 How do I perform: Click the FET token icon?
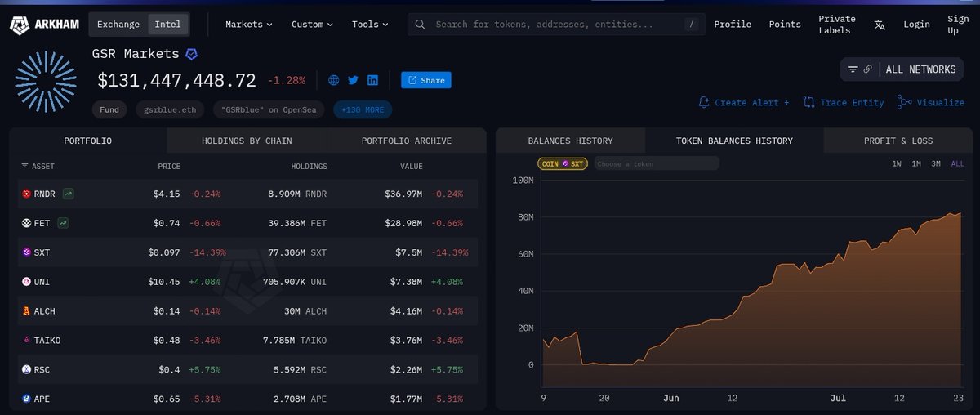[26, 223]
